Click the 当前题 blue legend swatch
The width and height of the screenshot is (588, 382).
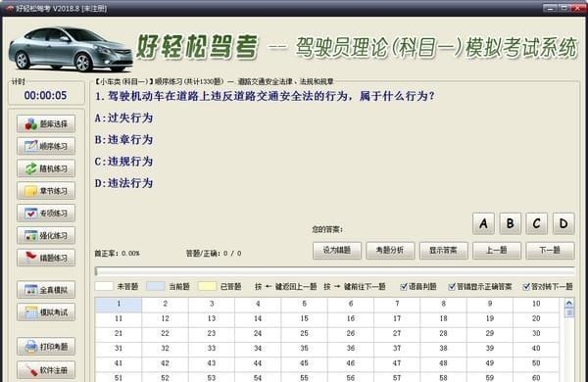tap(155, 286)
